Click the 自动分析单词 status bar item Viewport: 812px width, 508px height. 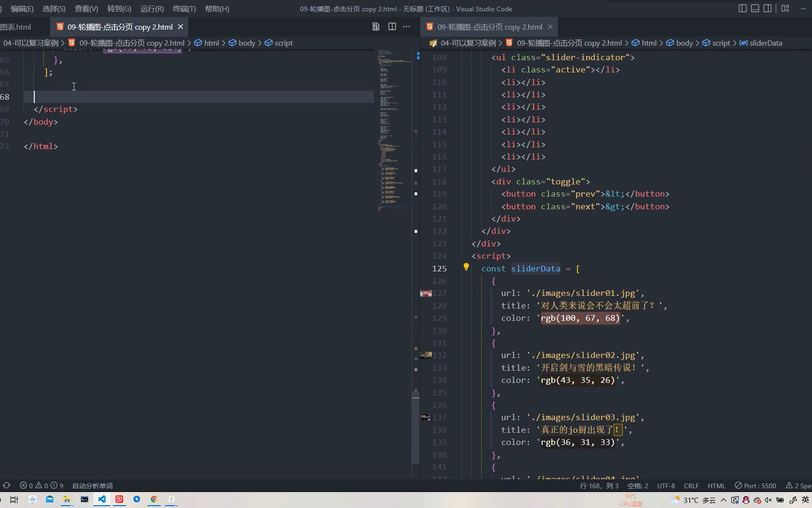[x=93, y=485]
